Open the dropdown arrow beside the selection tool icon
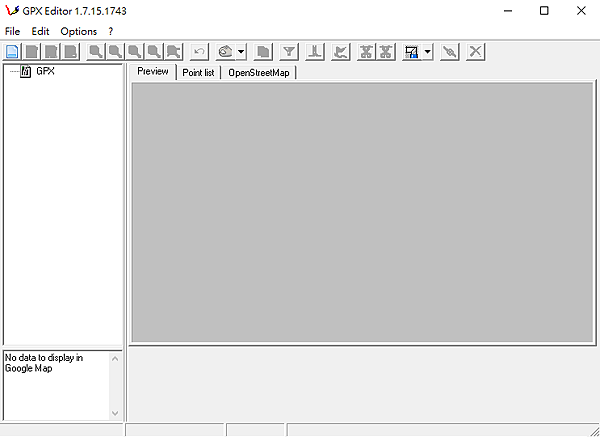 coord(428,52)
